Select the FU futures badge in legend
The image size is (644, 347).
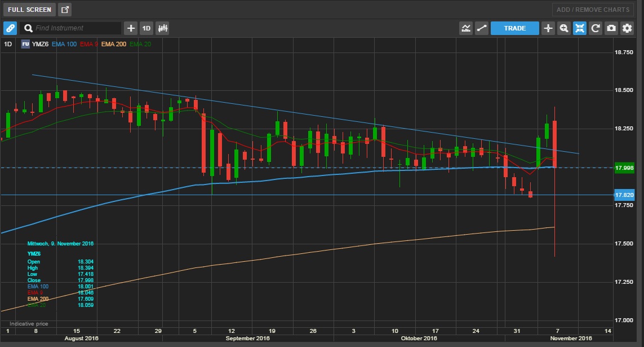(25, 43)
